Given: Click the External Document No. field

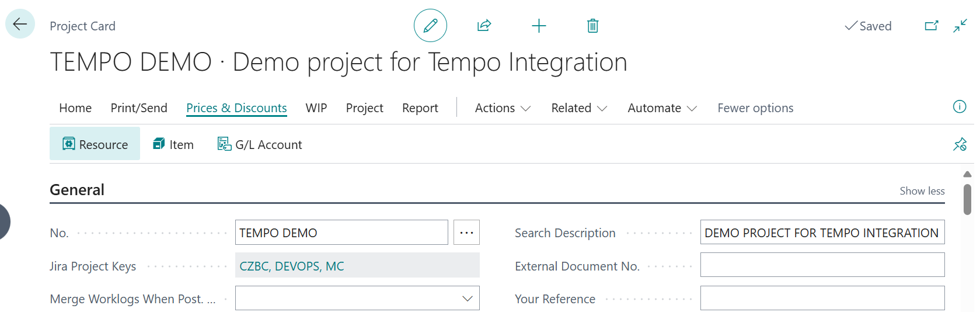Looking at the screenshot, I should [822, 265].
